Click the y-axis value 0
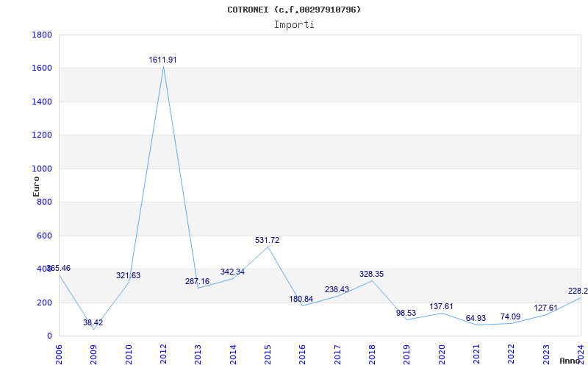Screen dimensions: 588x368 (x=49, y=336)
